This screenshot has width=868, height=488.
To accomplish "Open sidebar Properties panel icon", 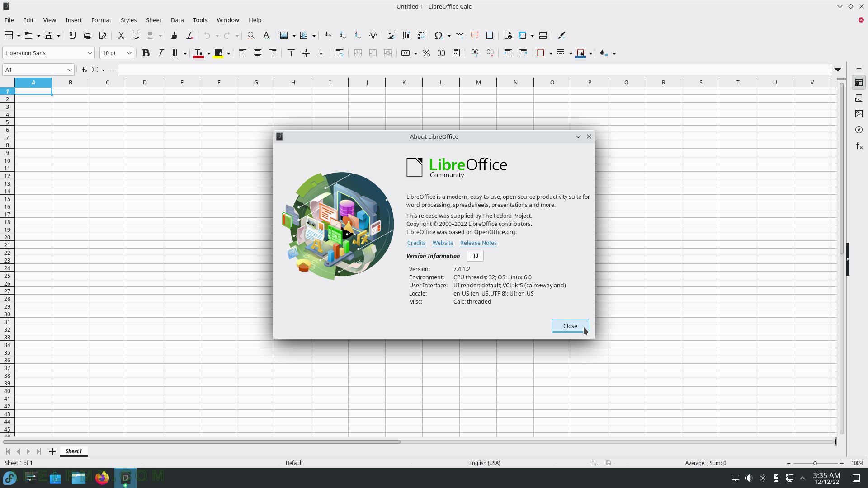I will coord(859,83).
